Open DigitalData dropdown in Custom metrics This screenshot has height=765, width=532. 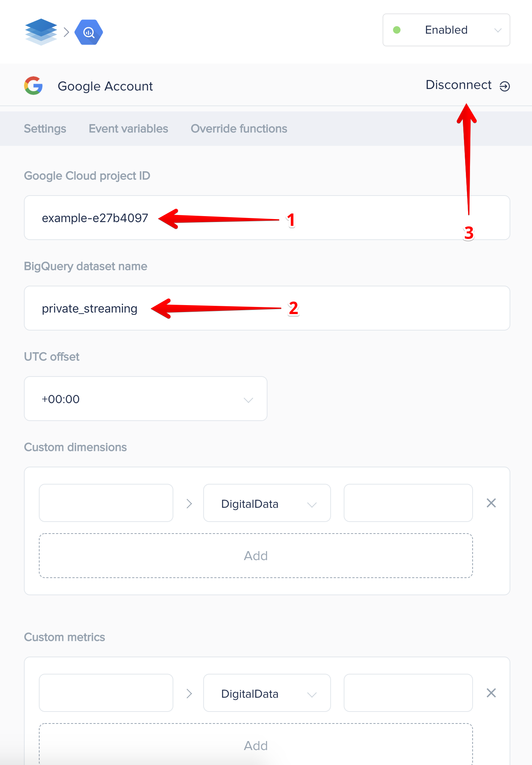coord(267,693)
